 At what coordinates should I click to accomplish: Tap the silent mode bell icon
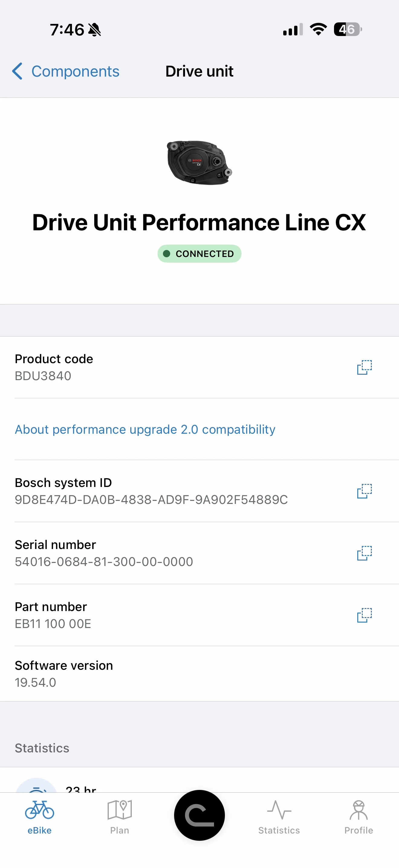click(95, 30)
